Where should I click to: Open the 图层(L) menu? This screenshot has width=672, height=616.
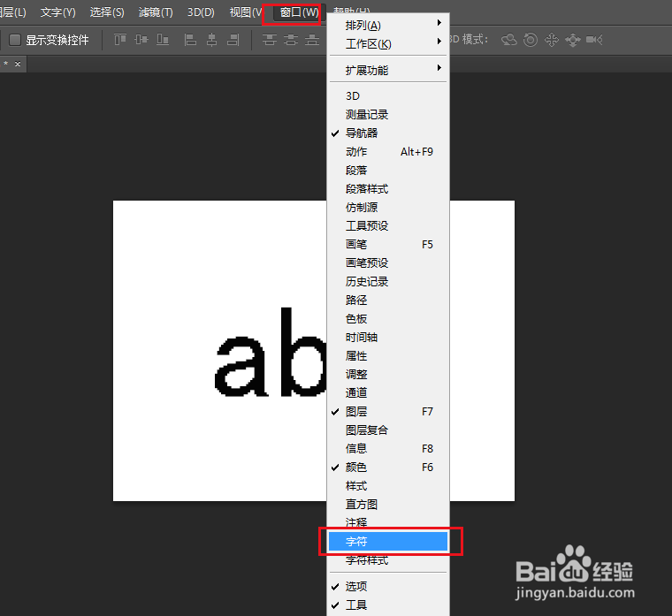[x=13, y=12]
